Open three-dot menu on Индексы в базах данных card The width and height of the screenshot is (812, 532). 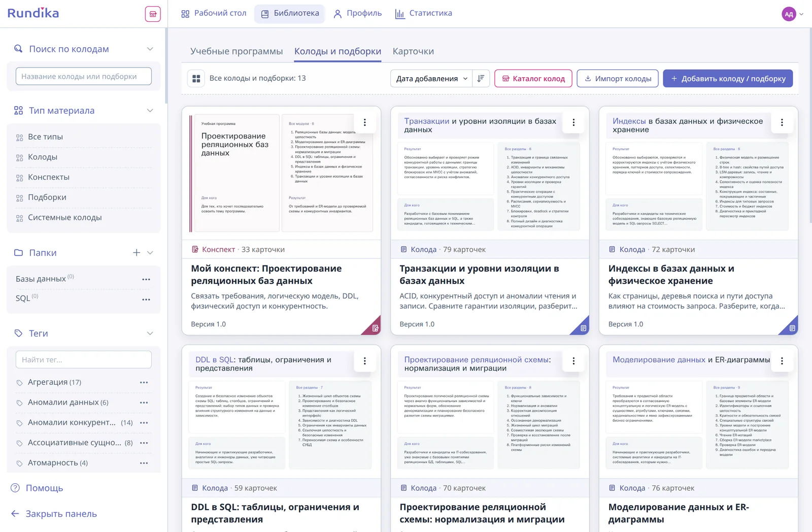[x=782, y=122]
